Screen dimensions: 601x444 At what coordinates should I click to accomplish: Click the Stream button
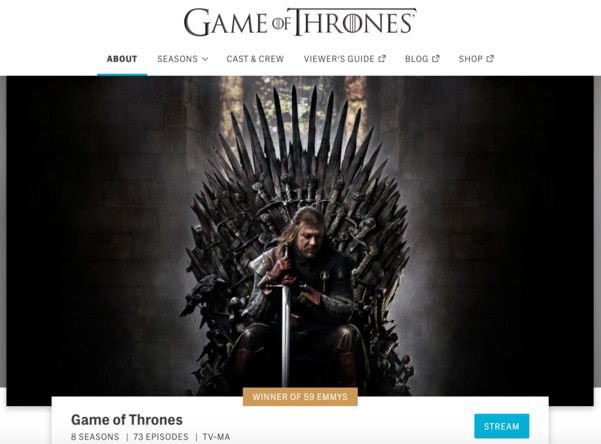click(x=501, y=426)
